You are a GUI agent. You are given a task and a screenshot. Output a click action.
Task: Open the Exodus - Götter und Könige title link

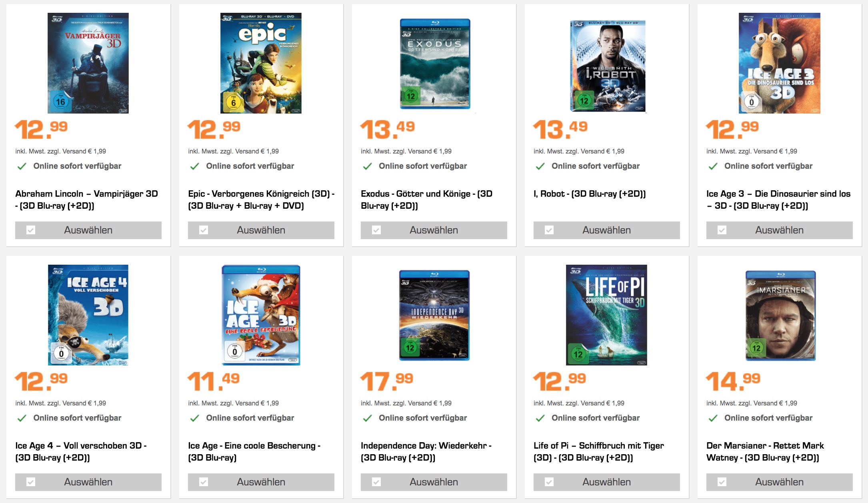pos(426,200)
